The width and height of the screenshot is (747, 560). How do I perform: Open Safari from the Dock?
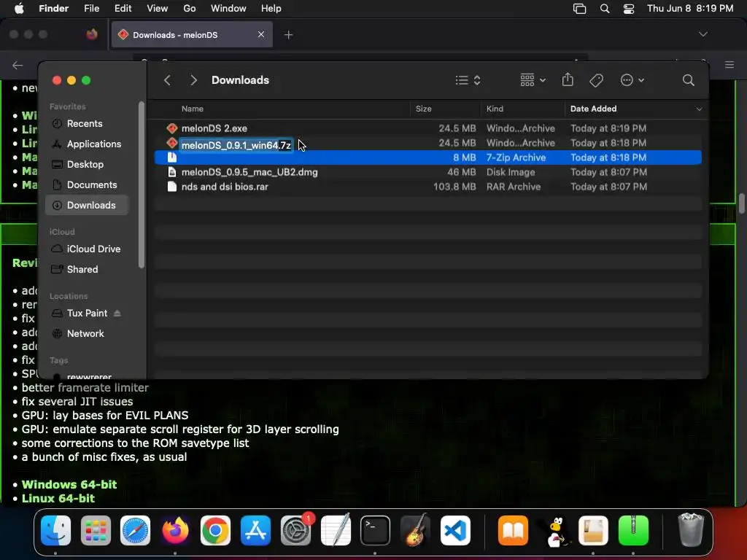pos(135,530)
